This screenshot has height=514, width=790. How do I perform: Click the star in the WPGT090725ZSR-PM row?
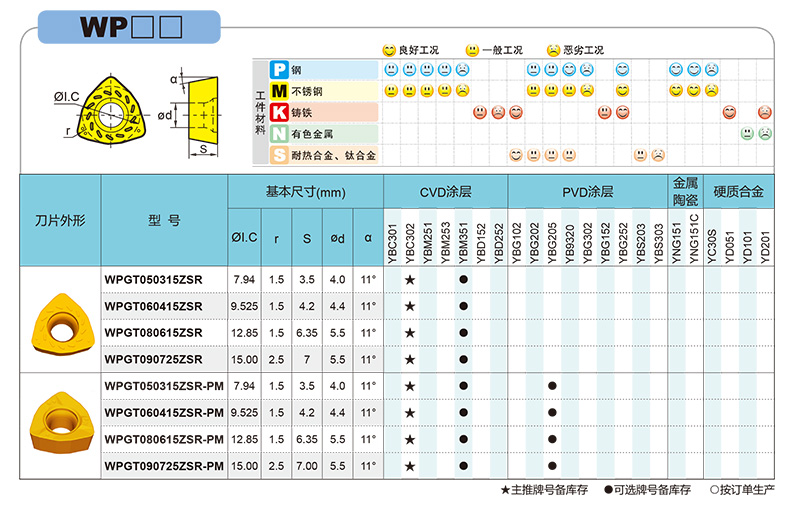(410, 467)
